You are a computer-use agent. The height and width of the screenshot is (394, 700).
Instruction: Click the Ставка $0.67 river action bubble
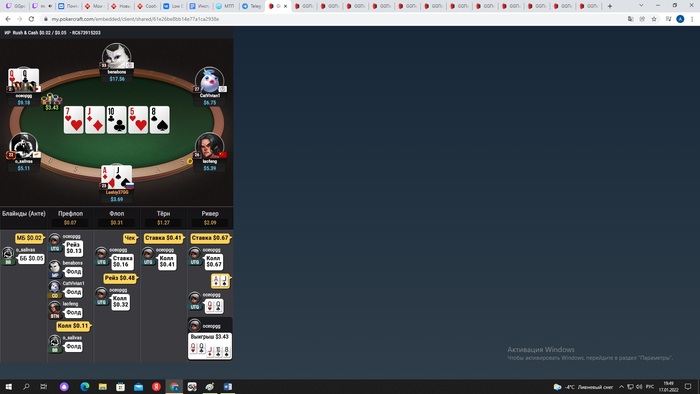coord(210,238)
